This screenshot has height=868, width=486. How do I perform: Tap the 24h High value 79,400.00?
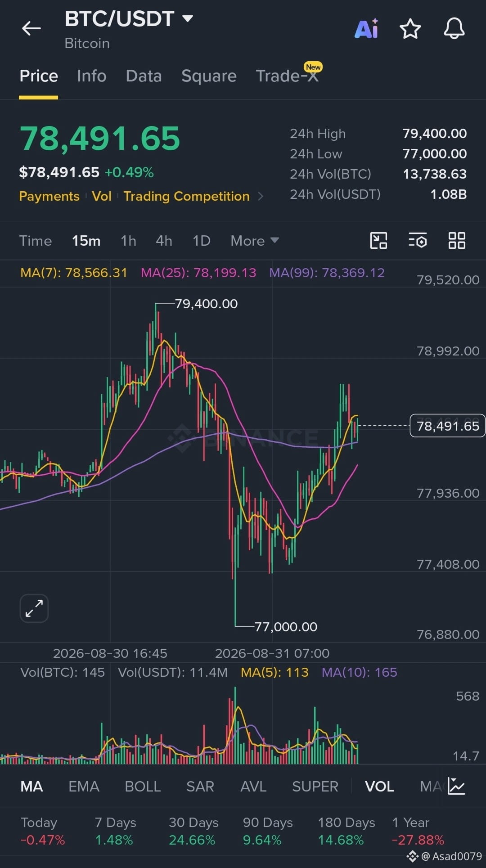click(x=434, y=134)
